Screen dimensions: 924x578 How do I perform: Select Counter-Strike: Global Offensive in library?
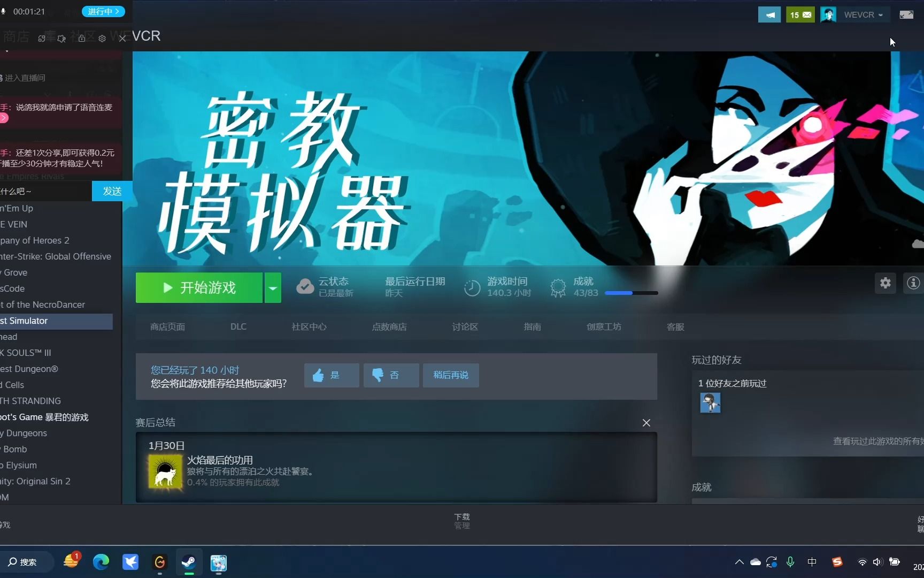click(56, 256)
